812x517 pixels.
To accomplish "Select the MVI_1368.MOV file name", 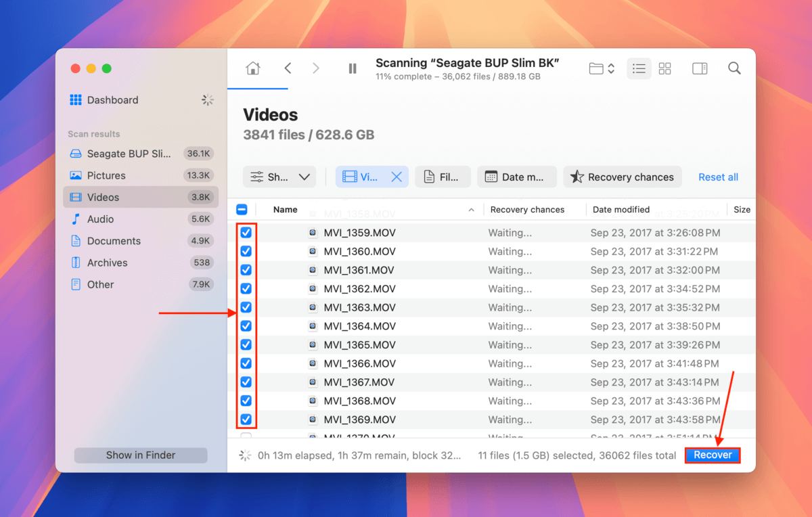I will click(x=359, y=401).
